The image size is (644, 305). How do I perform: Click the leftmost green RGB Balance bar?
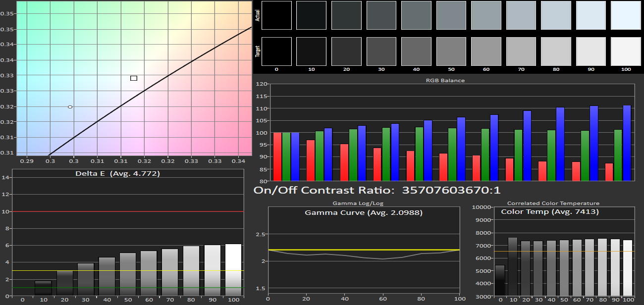click(286, 156)
